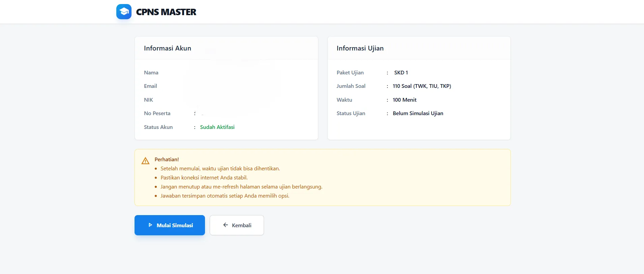Click the No Peserta label
This screenshot has height=274, width=644.
(x=157, y=113)
